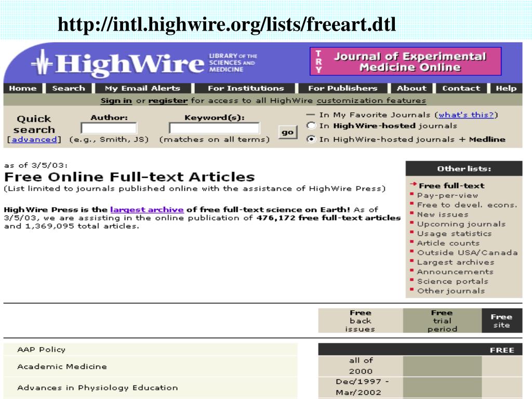Viewport: 532px width, 399px height.
Task: Focus the Keyword(s) input field
Action: point(215,128)
